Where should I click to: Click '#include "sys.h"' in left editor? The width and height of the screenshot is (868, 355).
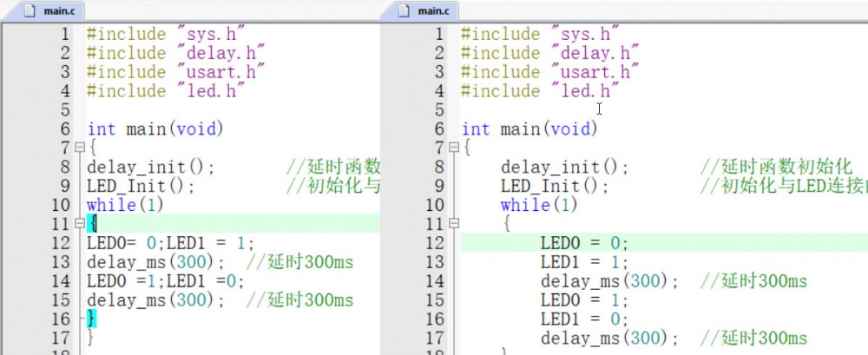pos(165,34)
